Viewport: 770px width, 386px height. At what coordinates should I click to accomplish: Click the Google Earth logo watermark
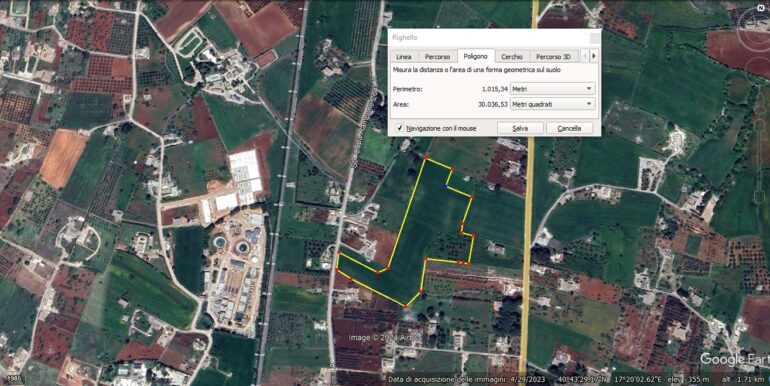735,359
